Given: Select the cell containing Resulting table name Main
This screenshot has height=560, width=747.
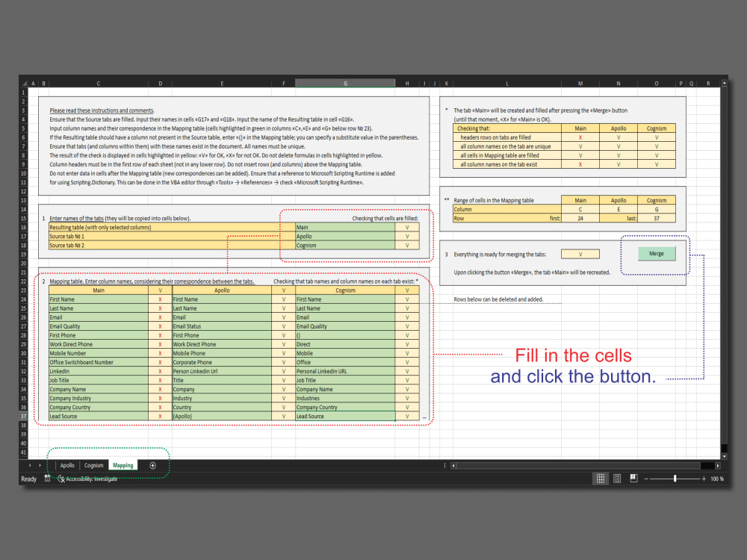Looking at the screenshot, I should (345, 227).
